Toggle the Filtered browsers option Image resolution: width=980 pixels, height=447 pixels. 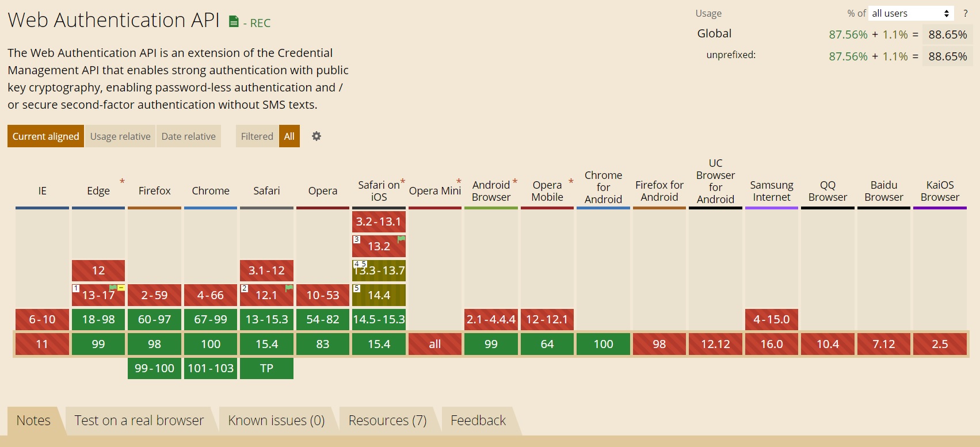(257, 136)
